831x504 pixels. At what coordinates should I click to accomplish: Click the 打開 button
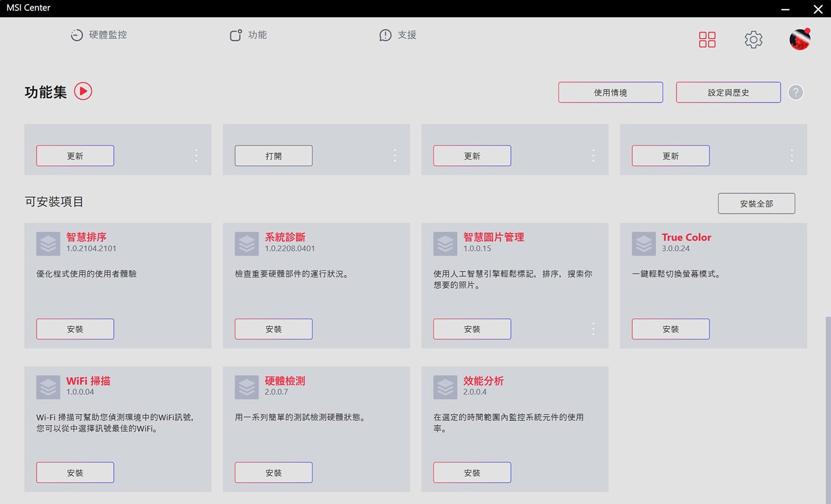click(274, 156)
